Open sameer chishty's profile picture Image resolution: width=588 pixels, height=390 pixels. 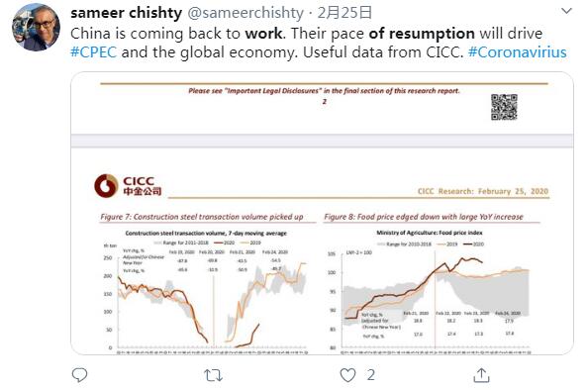(36, 27)
